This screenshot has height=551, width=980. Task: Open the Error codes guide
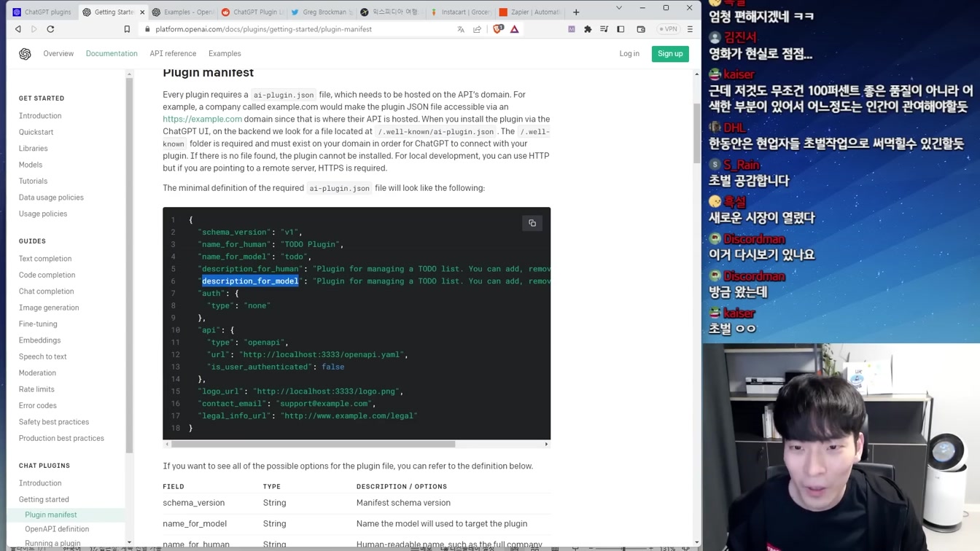pos(37,405)
